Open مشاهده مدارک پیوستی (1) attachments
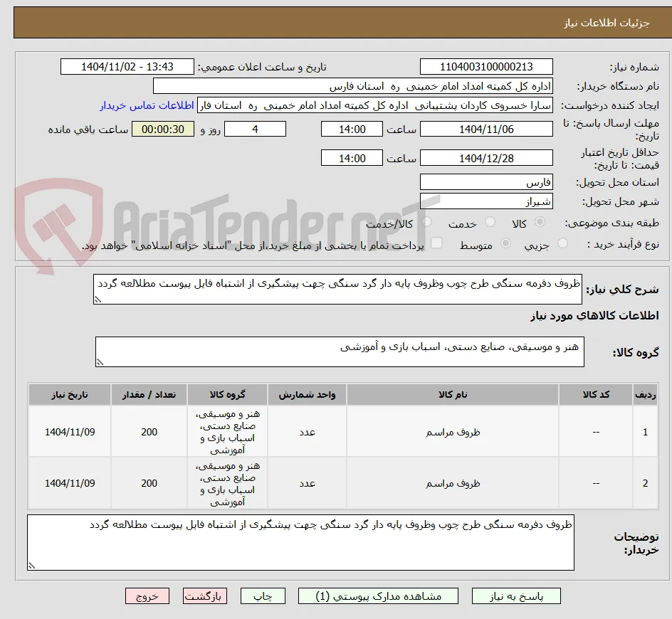Screen dimensions: 672x619 (x=378, y=596)
